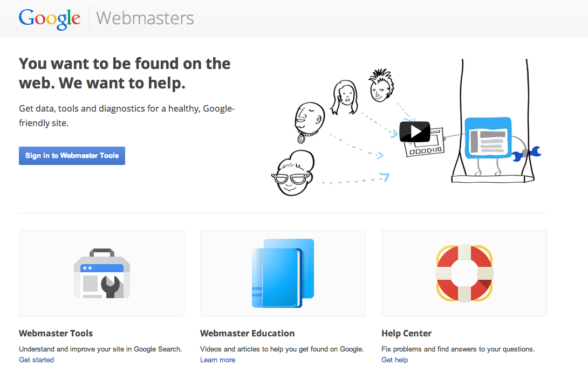Click the spiky-haired face drawing
This screenshot has height=386, width=588.
(x=381, y=85)
